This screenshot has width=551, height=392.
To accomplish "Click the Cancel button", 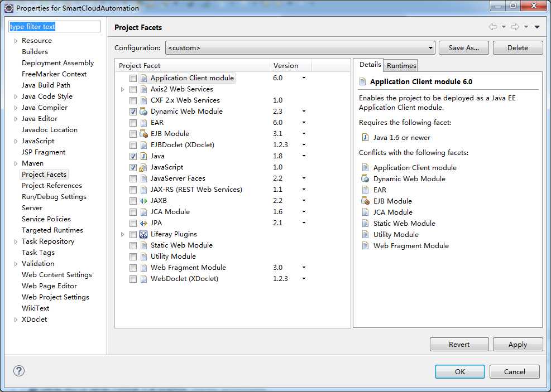I will (x=515, y=371).
